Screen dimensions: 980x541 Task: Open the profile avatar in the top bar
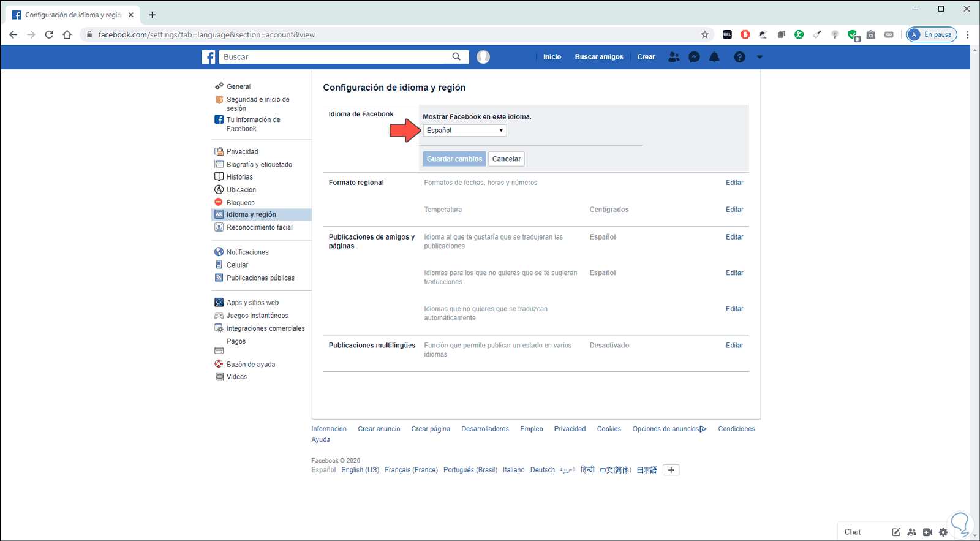(x=483, y=57)
